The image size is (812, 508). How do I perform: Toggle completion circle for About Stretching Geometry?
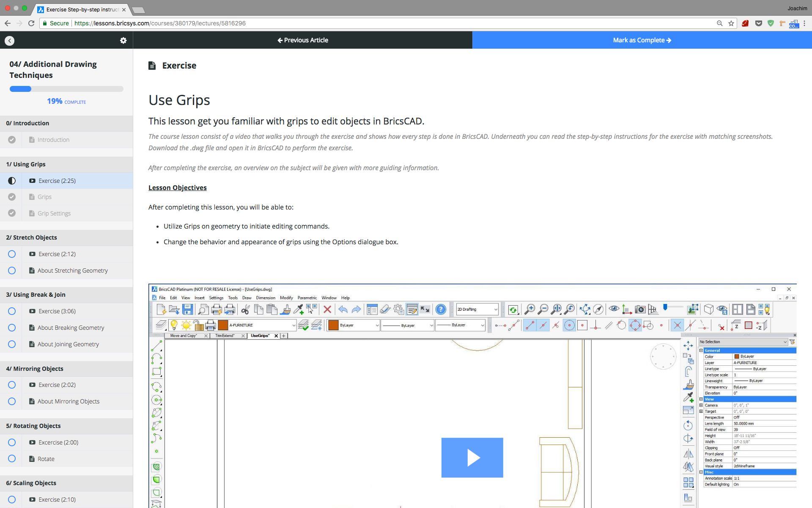[x=12, y=271]
